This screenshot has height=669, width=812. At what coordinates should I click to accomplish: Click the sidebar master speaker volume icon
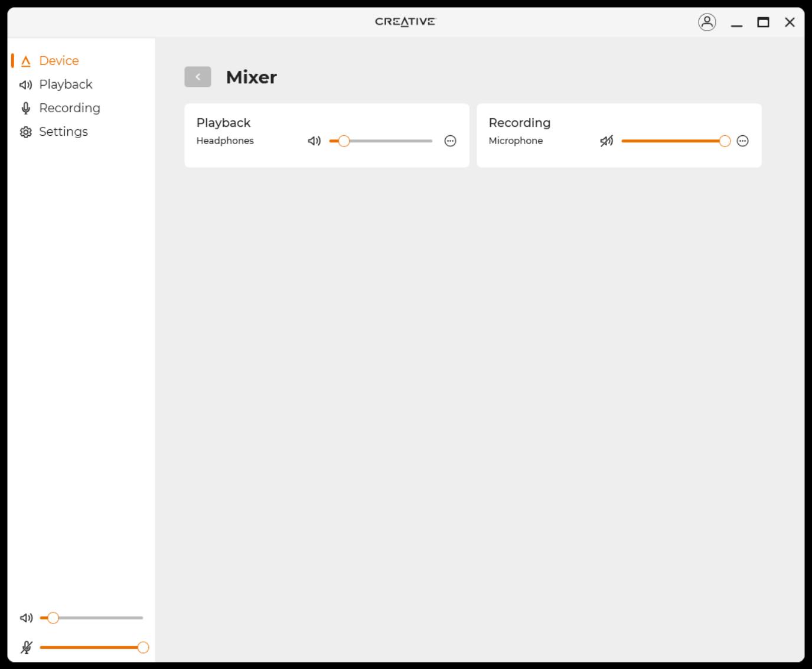(x=26, y=618)
